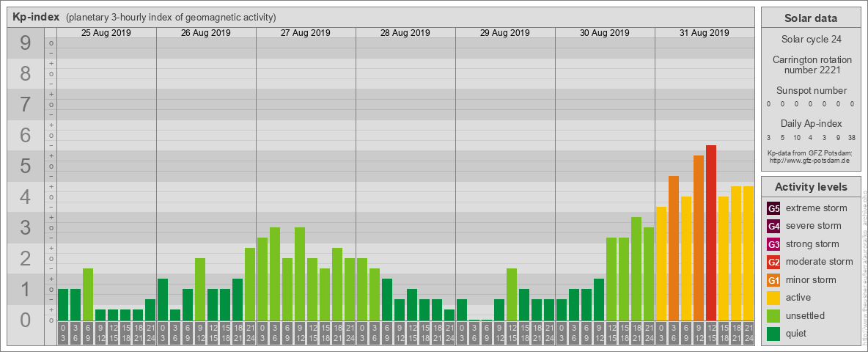Click the G2 moderate storm icon

pos(773,262)
